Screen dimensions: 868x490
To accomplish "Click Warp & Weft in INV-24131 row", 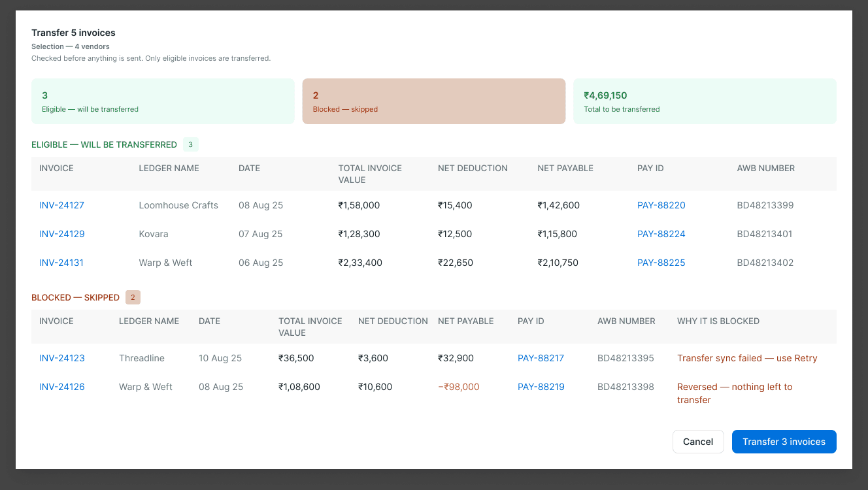I will point(165,263).
